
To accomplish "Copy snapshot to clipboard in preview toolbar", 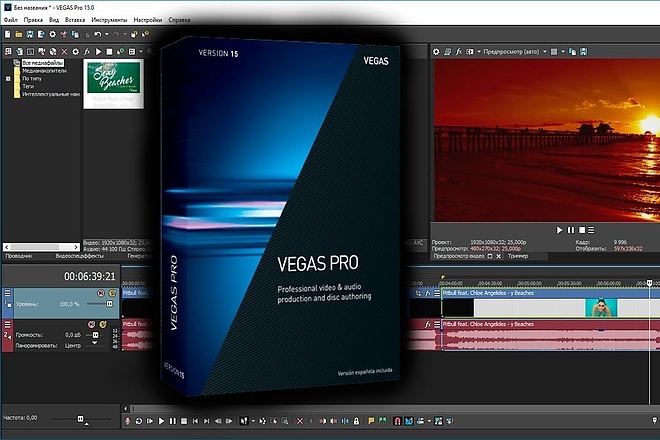I will (572, 51).
